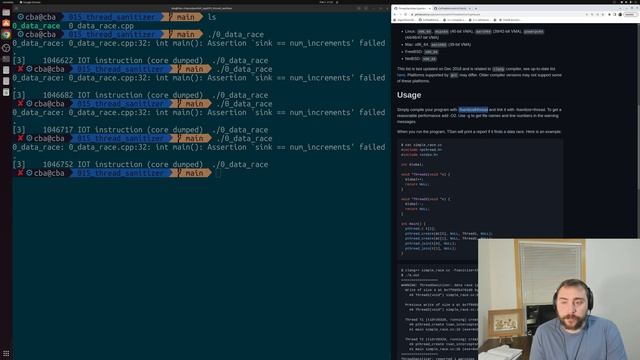Open the second bookmark in bookmarks bar

[430, 20]
